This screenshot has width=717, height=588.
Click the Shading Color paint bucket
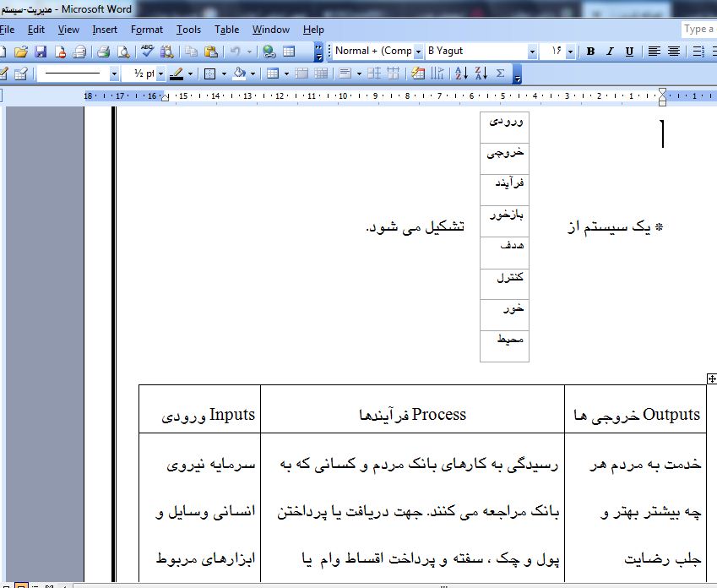click(x=239, y=73)
